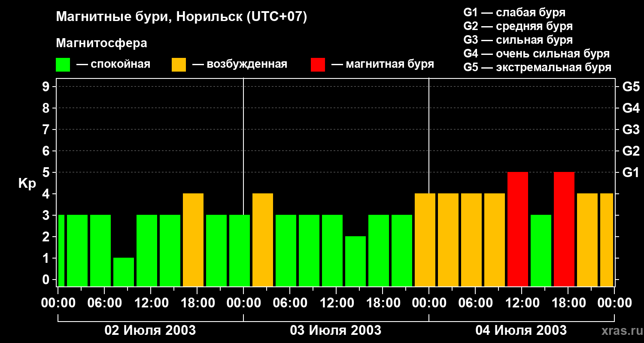Click the '00:00' label at chart start
The width and height of the screenshot is (644, 343).
point(58,303)
